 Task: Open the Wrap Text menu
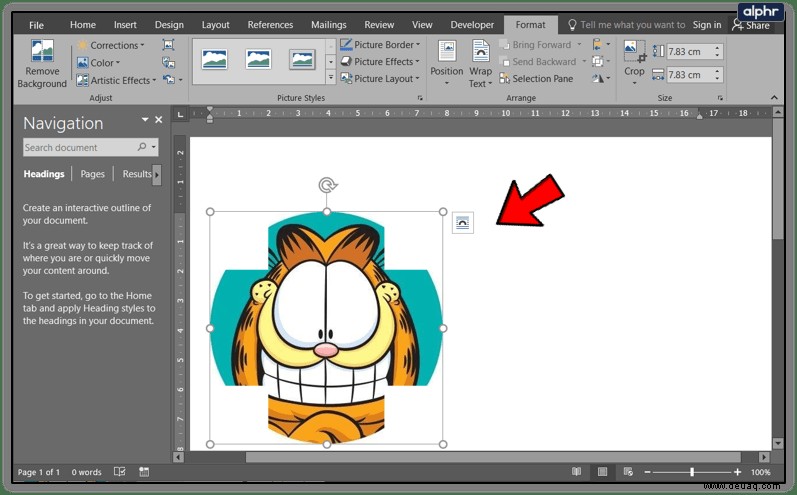pyautogui.click(x=480, y=63)
